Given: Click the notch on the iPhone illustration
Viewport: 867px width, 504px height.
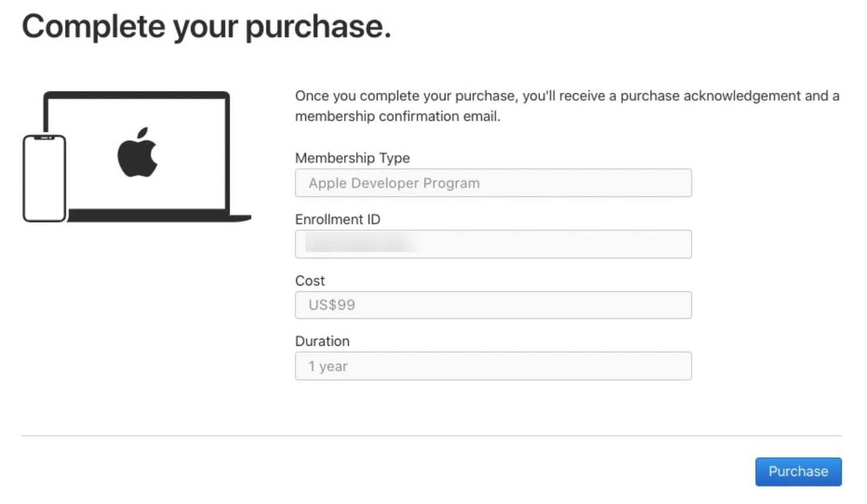Looking at the screenshot, I should point(45,138).
